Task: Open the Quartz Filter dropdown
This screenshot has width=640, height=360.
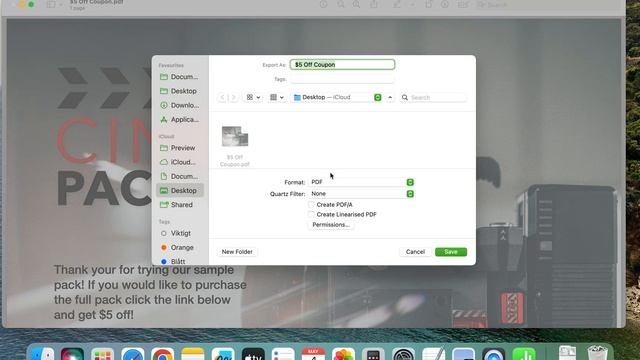Action: click(x=362, y=193)
